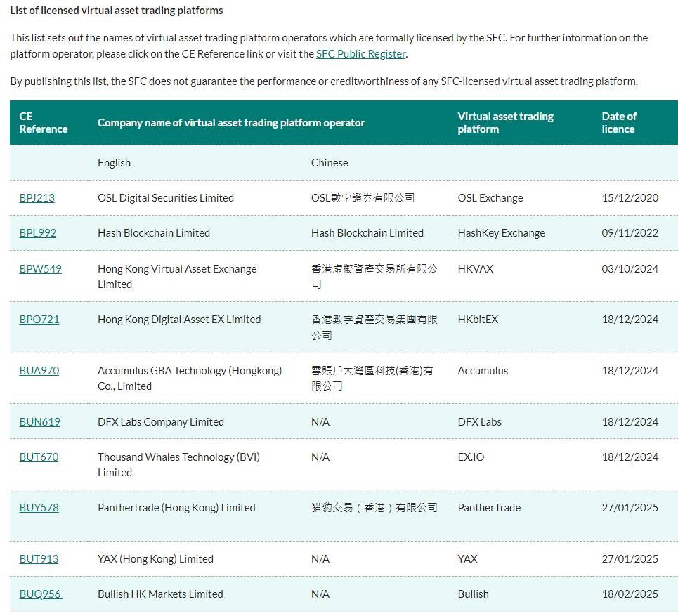This screenshot has height=616, width=678.
Task: Click the 'Chinese' sub-header cell
Action: [x=330, y=163]
